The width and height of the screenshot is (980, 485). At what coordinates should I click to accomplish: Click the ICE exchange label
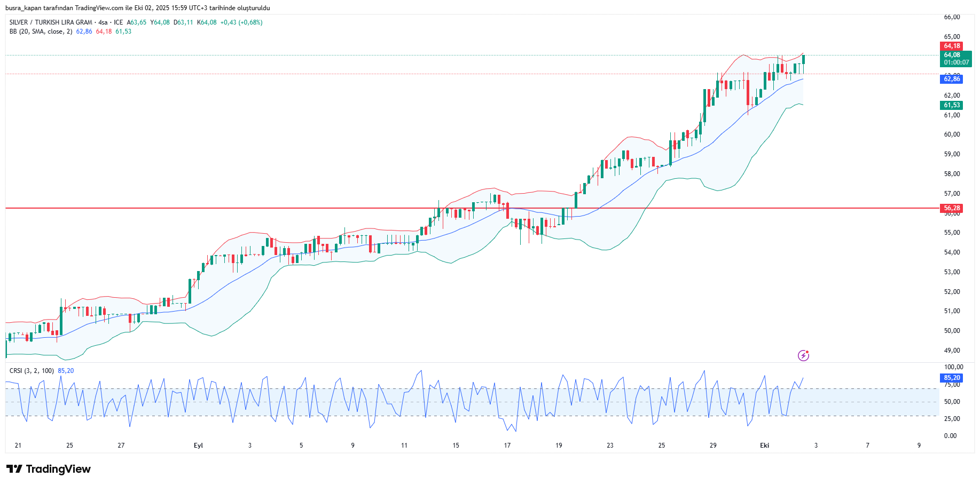point(118,22)
